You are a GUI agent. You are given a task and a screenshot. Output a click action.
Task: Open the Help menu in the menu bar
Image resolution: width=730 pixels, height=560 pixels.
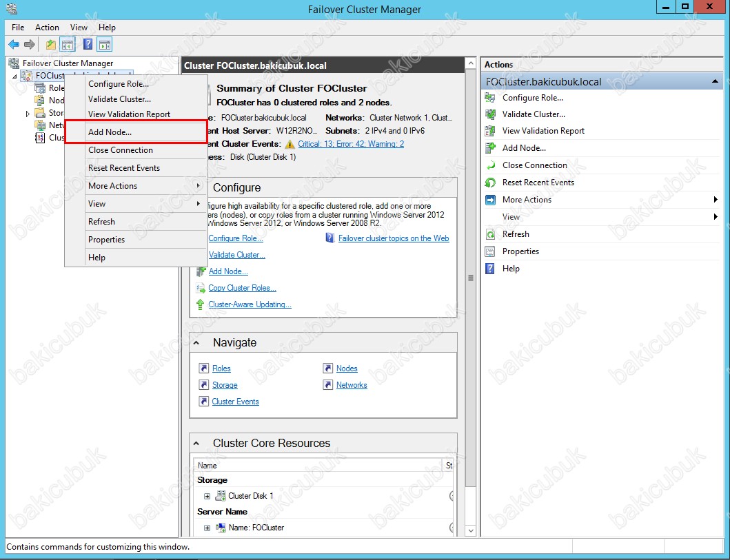[107, 28]
